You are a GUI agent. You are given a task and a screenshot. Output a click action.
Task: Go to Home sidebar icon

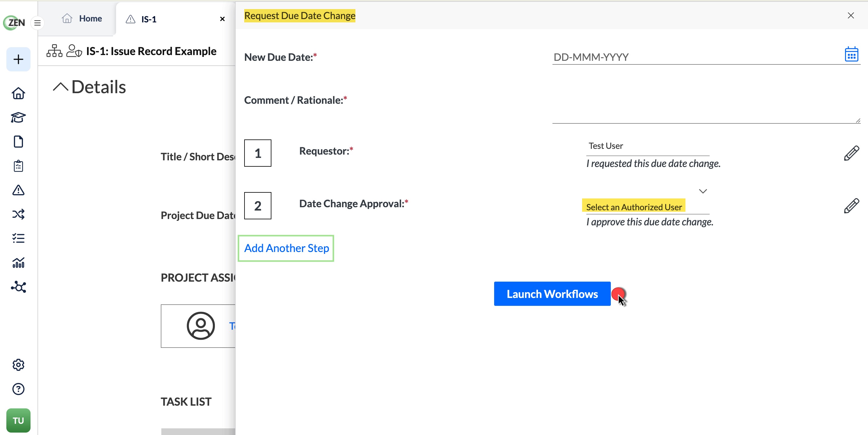click(x=18, y=93)
